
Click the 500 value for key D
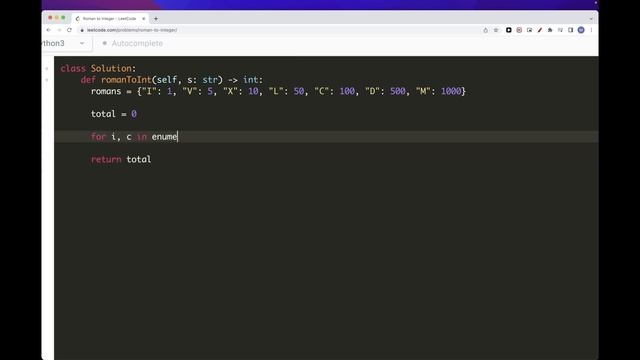point(398,91)
